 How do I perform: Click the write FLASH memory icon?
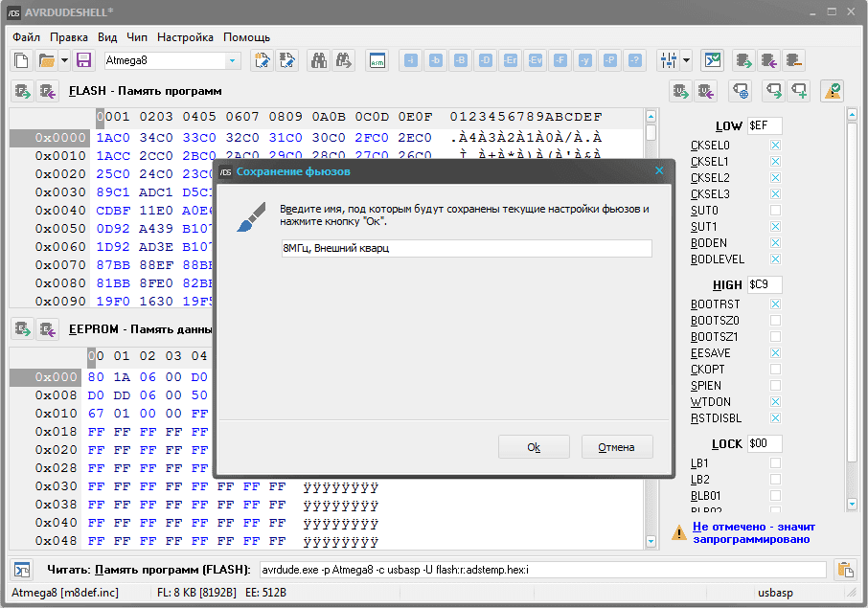click(48, 91)
